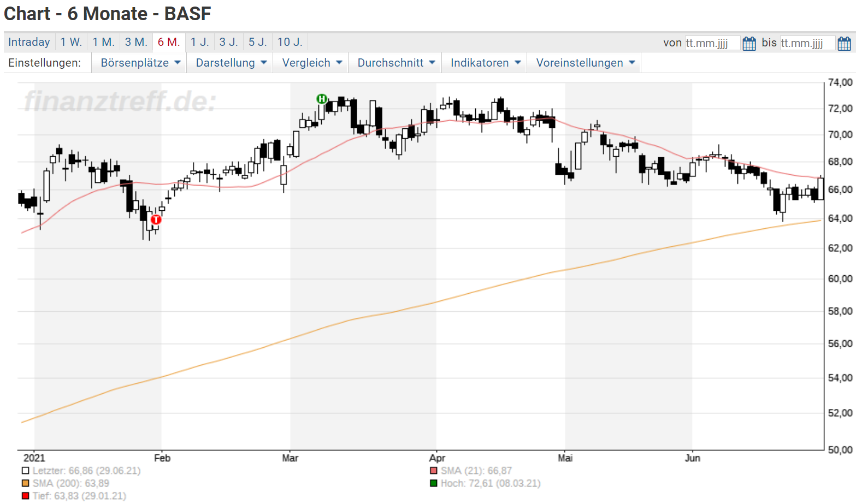Click the 74,00 price axis label
The width and height of the screenshot is (856, 504).
pos(840,82)
